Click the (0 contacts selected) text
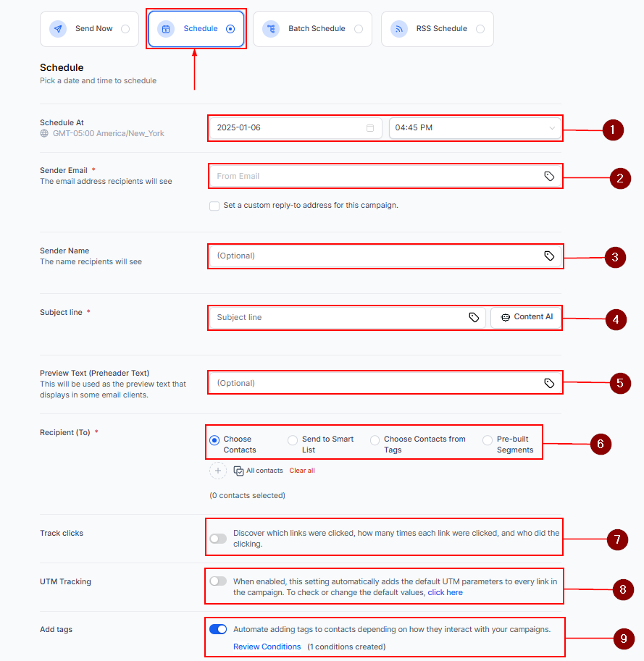This screenshot has width=644, height=661. [247, 495]
